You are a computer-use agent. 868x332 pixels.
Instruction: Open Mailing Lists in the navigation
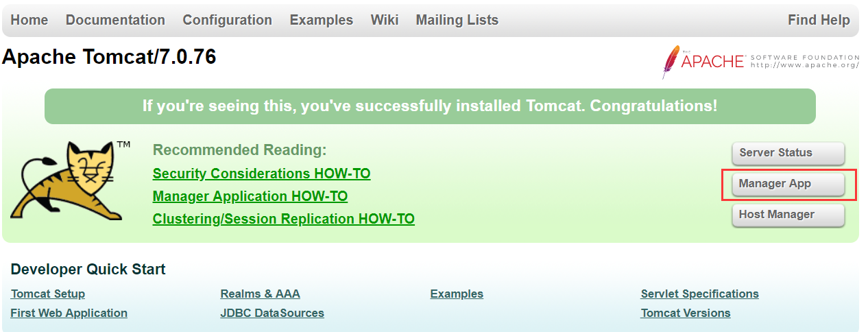coord(457,20)
